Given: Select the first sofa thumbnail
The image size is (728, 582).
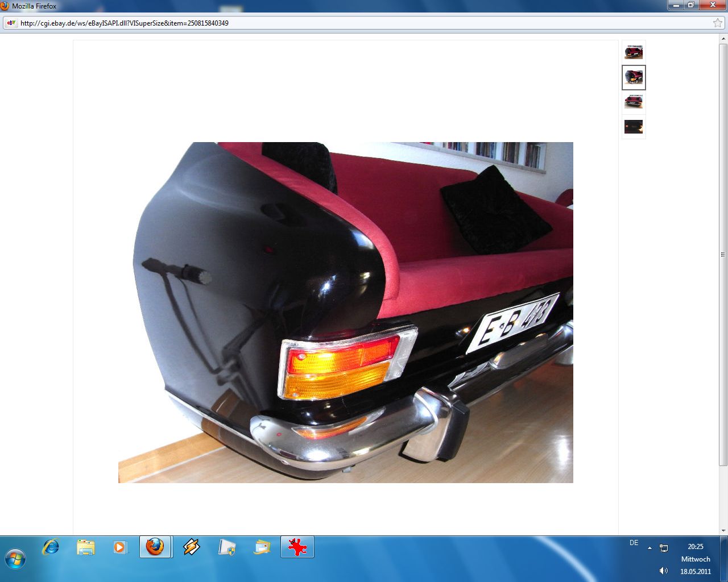Looking at the screenshot, I should 634,52.
